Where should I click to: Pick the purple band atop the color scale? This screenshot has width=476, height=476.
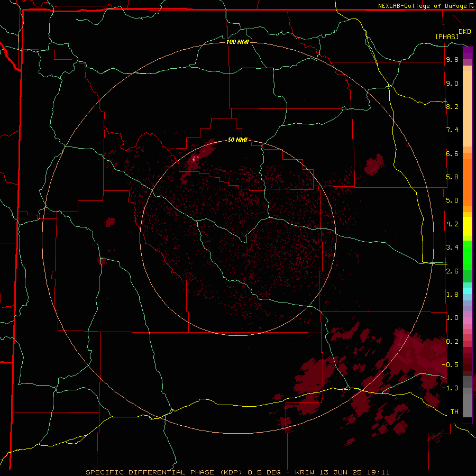(x=467, y=53)
